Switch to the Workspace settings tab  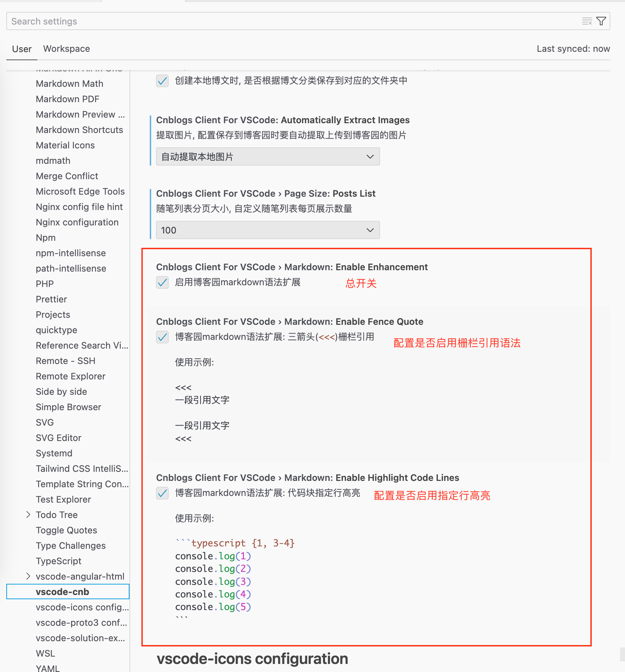(66, 49)
